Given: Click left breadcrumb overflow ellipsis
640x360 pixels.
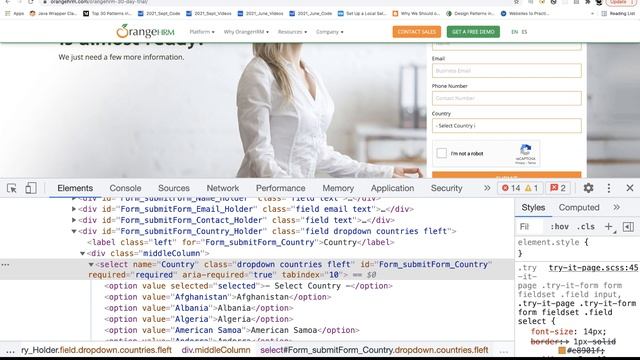Looking at the screenshot, I should [x=10, y=351].
